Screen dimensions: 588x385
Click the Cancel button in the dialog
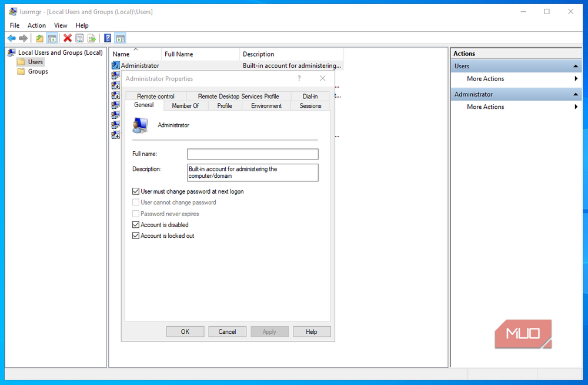point(227,331)
